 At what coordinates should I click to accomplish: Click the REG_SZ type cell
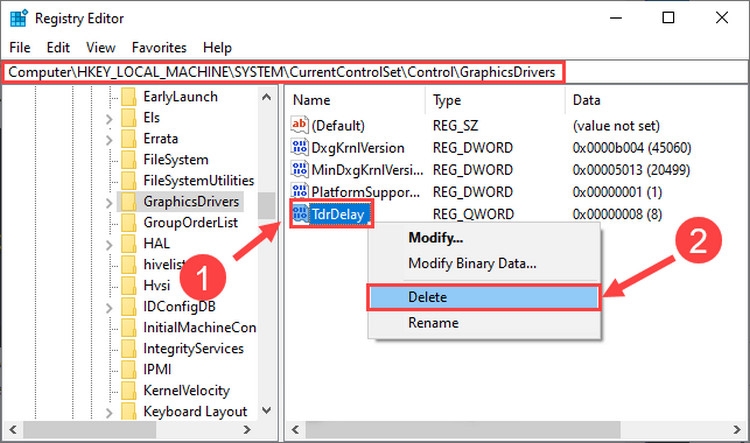455,126
